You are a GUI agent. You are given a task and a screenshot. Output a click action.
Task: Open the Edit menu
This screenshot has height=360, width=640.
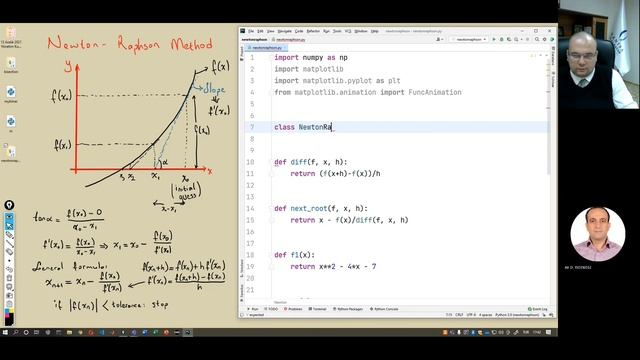(x=260, y=31)
